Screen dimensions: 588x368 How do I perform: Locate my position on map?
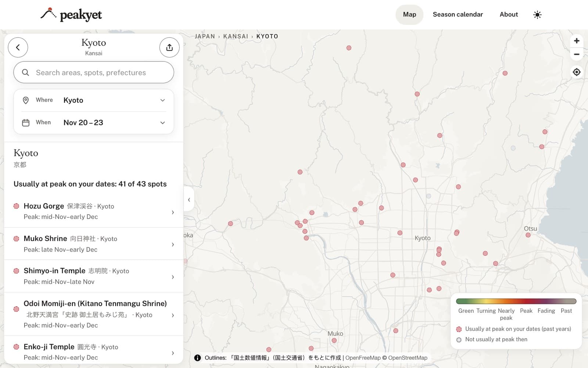[x=577, y=72]
